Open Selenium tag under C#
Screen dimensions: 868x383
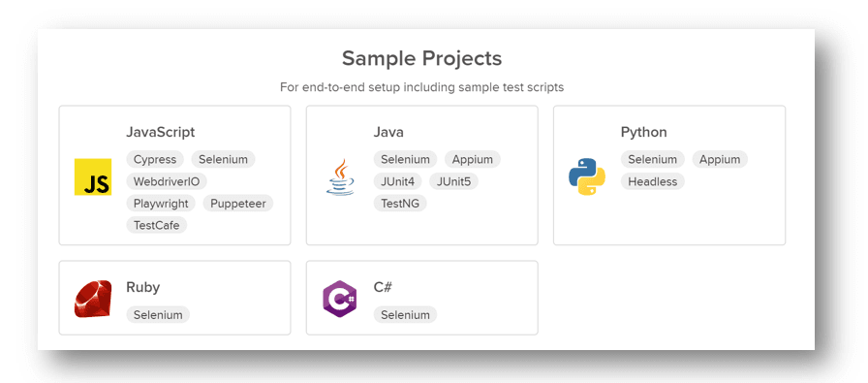(405, 315)
